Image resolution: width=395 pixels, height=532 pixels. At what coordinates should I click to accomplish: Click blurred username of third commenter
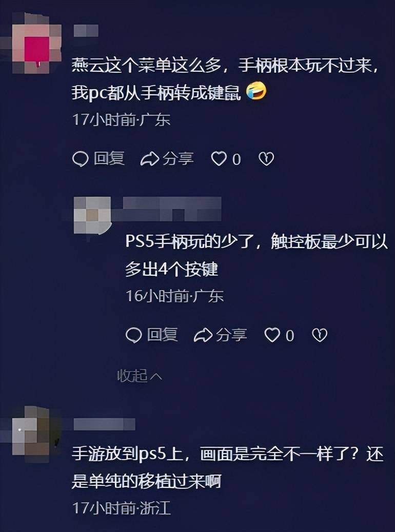104,424
